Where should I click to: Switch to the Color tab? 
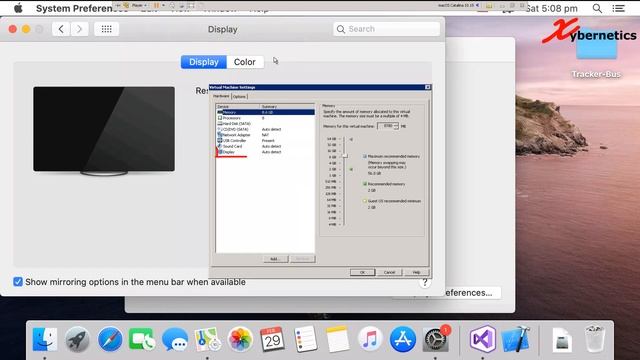click(245, 62)
